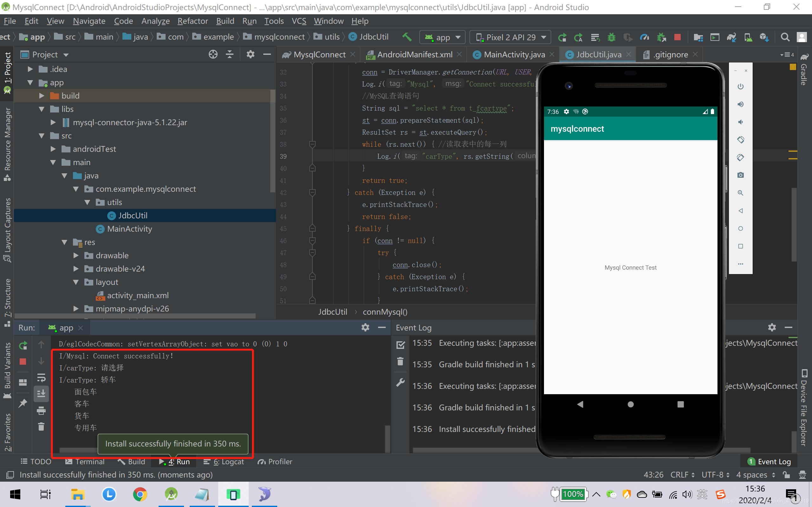Click the Rerun app icon in Run panel

[23, 345]
